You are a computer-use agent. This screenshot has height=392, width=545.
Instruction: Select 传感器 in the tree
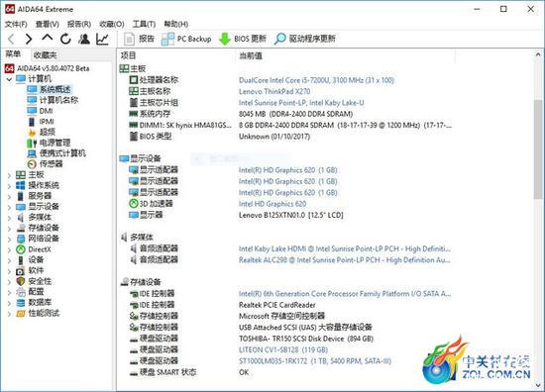pyautogui.click(x=52, y=164)
